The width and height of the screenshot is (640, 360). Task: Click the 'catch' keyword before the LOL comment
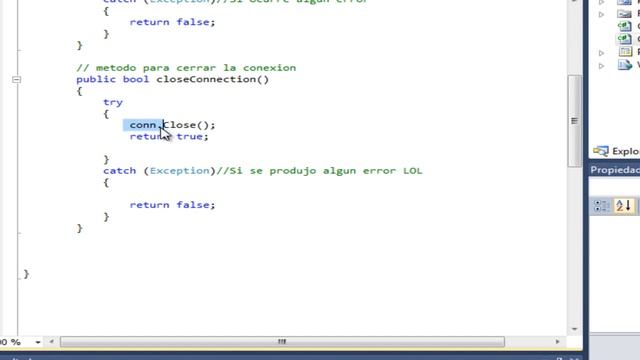(x=119, y=171)
